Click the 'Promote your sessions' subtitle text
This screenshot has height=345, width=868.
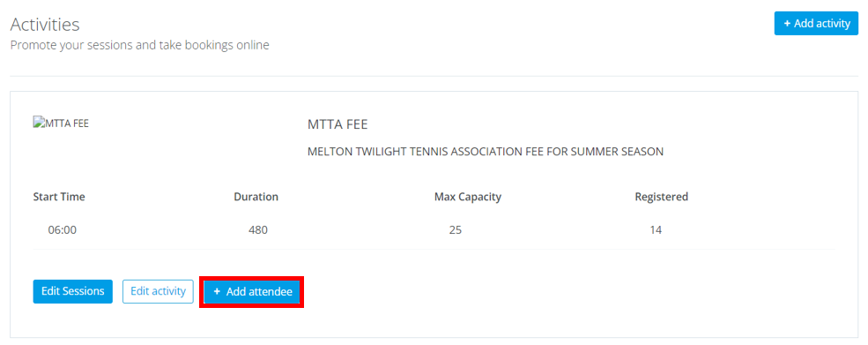pyautogui.click(x=139, y=45)
